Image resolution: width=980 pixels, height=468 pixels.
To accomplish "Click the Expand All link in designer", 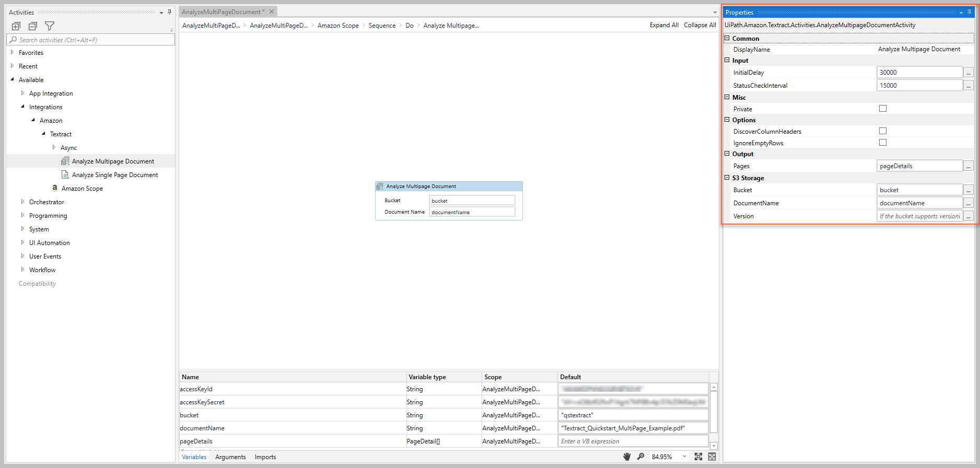I will [x=664, y=25].
